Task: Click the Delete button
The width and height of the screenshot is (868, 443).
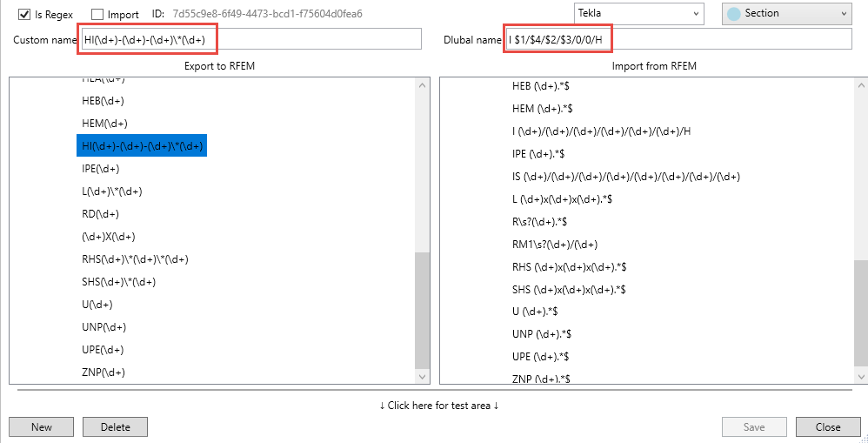Action: click(115, 427)
